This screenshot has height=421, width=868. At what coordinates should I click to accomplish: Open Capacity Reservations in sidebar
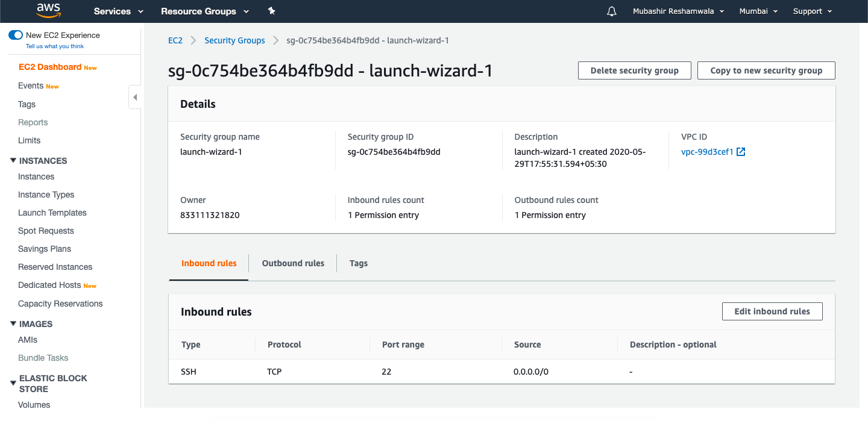coord(60,304)
